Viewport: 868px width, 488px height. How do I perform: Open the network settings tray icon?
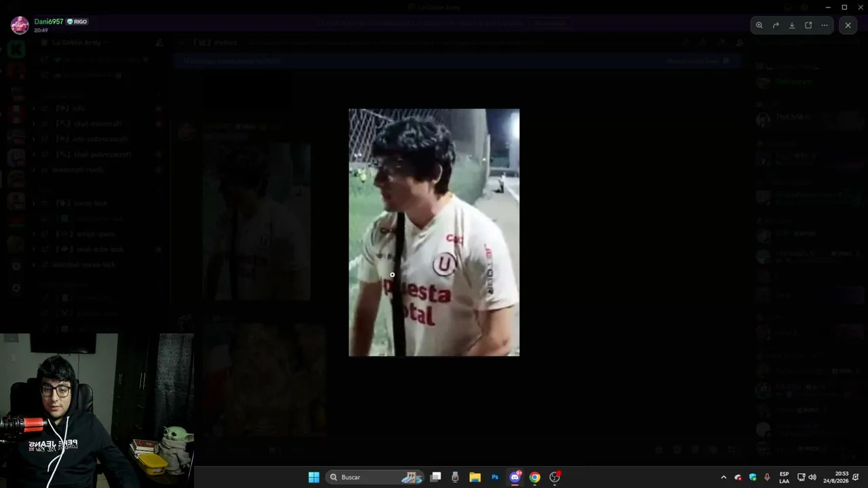[x=801, y=477]
